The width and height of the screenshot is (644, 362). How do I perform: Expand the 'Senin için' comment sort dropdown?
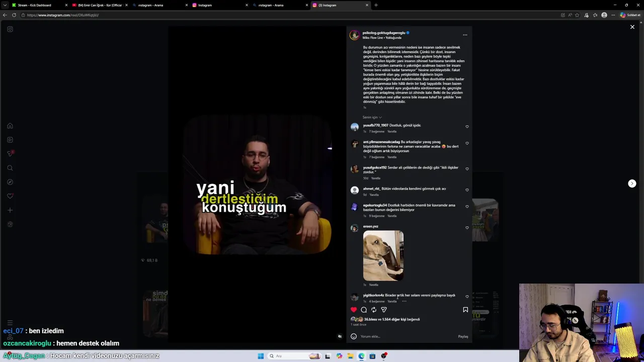[x=372, y=117]
